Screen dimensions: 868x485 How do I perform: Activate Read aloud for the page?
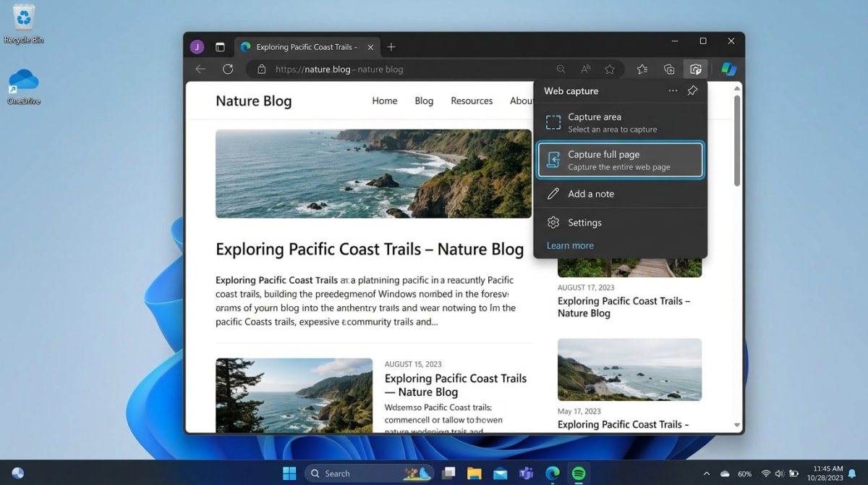tap(585, 69)
